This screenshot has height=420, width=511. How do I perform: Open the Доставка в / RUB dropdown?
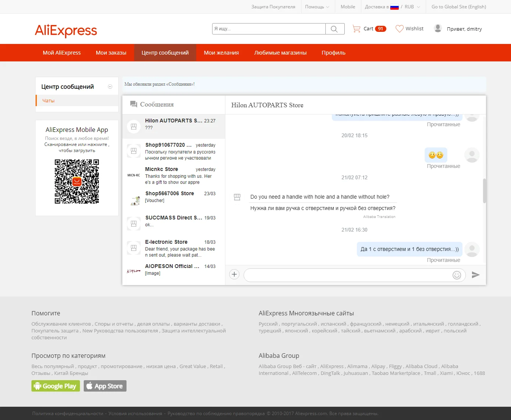click(x=392, y=7)
